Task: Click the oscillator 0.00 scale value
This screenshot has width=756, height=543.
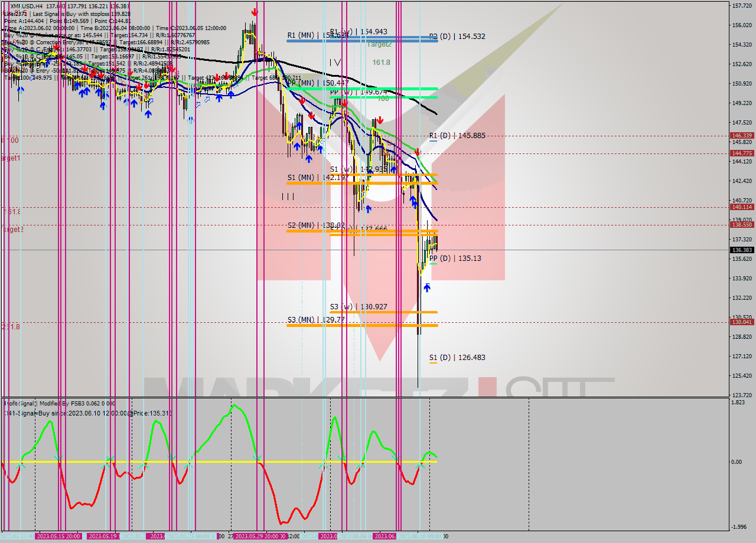Action: [737, 462]
